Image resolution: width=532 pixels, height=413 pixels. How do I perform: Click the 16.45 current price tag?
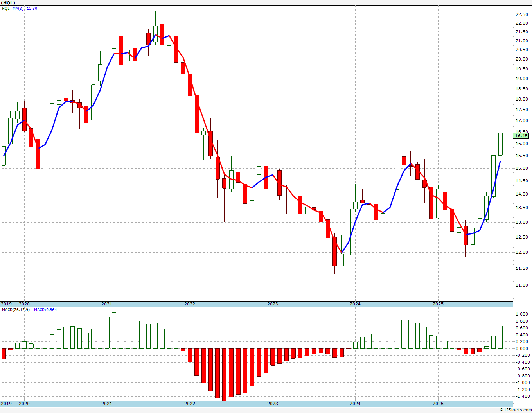pos(521,136)
